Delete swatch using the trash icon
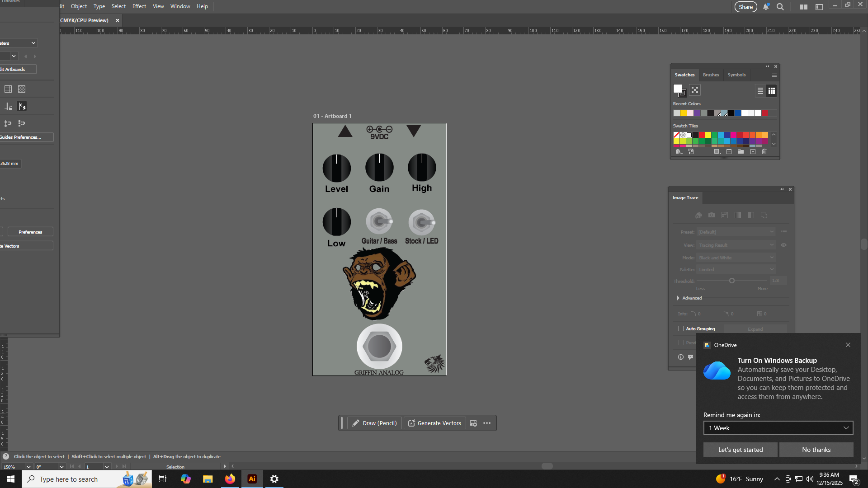This screenshot has height=488, width=868. pos(764,152)
